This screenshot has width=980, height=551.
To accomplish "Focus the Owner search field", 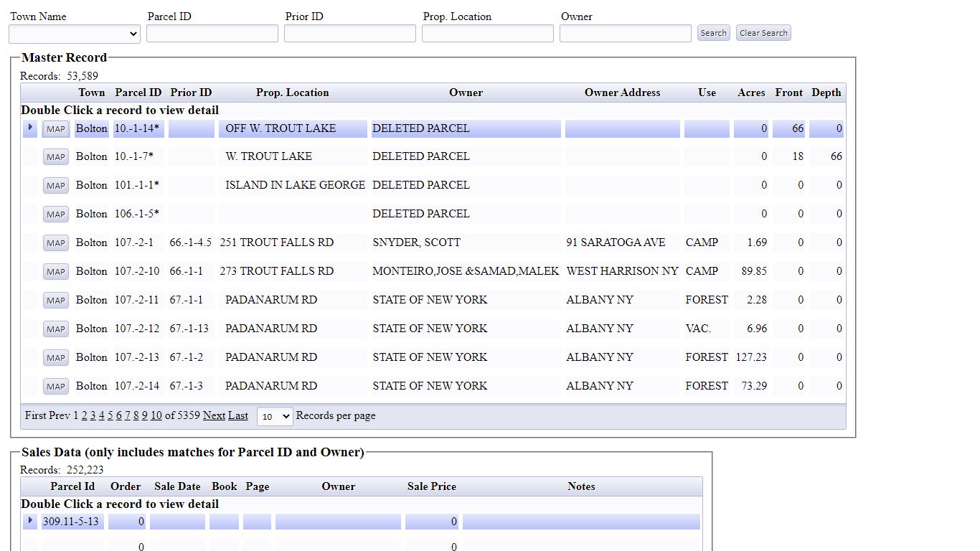I will (626, 34).
